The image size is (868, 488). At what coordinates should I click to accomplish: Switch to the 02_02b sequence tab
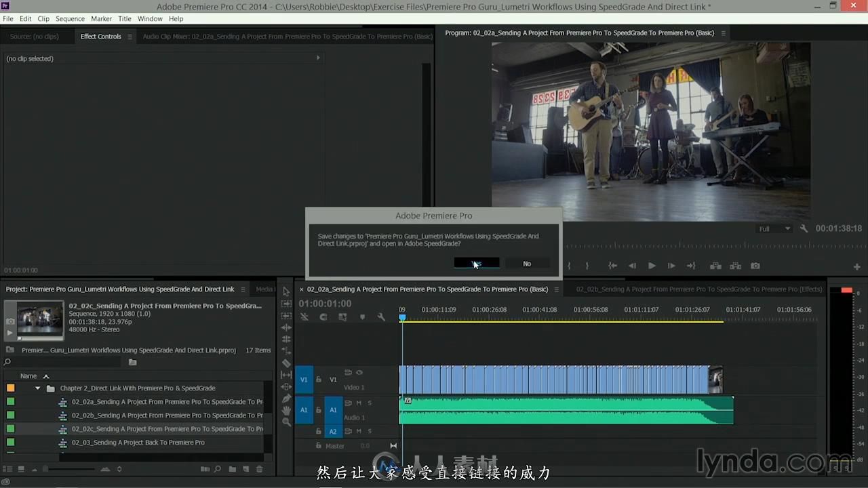[698, 289]
